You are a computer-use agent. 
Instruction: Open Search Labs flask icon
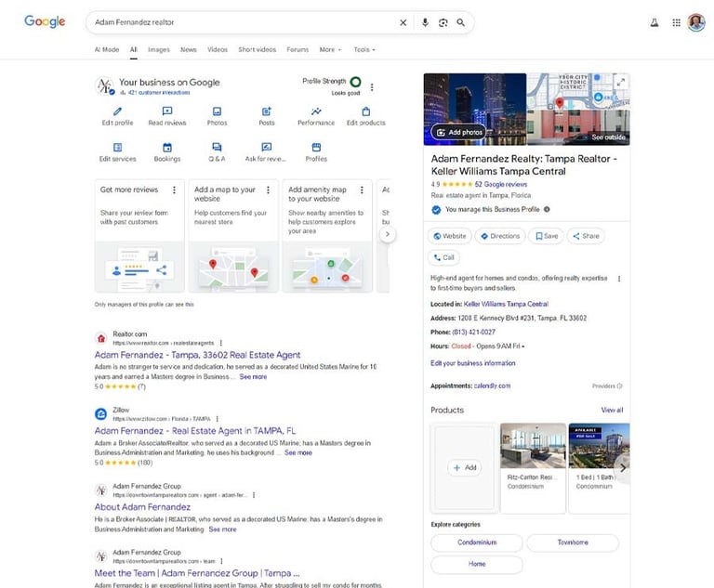coord(654,22)
